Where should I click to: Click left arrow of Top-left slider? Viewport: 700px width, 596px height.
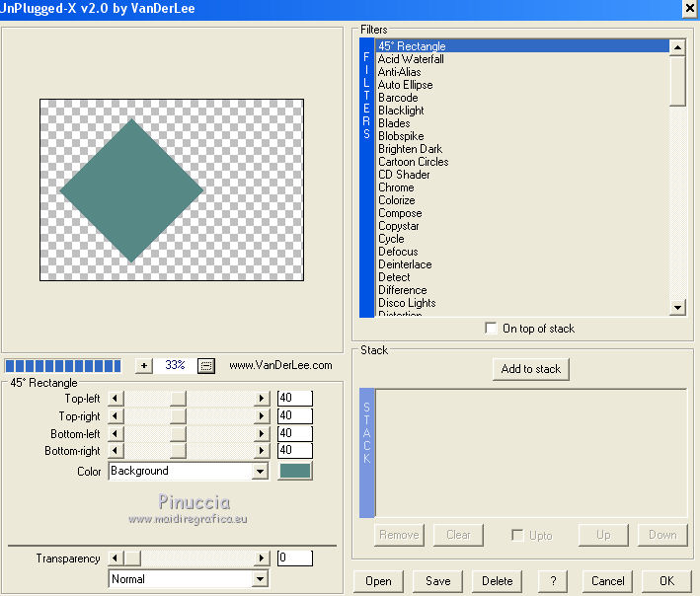point(116,398)
